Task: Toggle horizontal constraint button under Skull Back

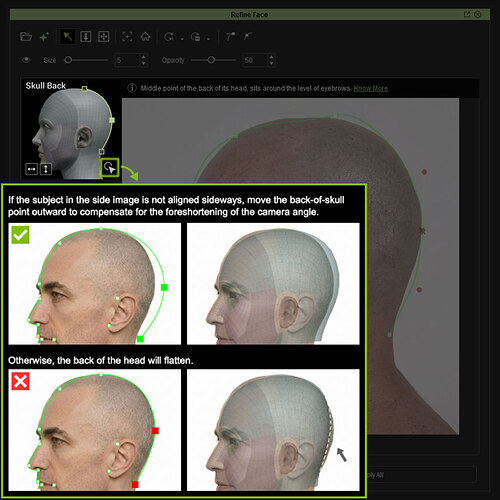Action: pyautogui.click(x=31, y=169)
